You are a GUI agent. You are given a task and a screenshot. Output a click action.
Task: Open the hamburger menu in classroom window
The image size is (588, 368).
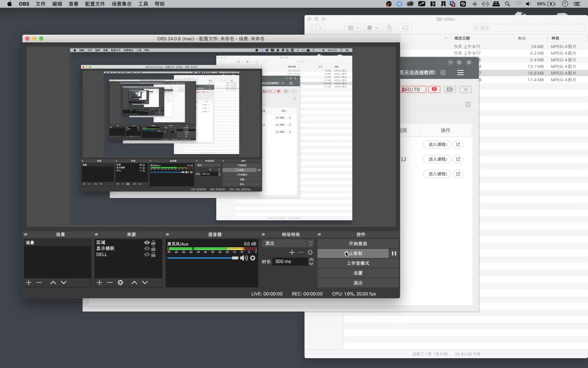click(x=461, y=73)
